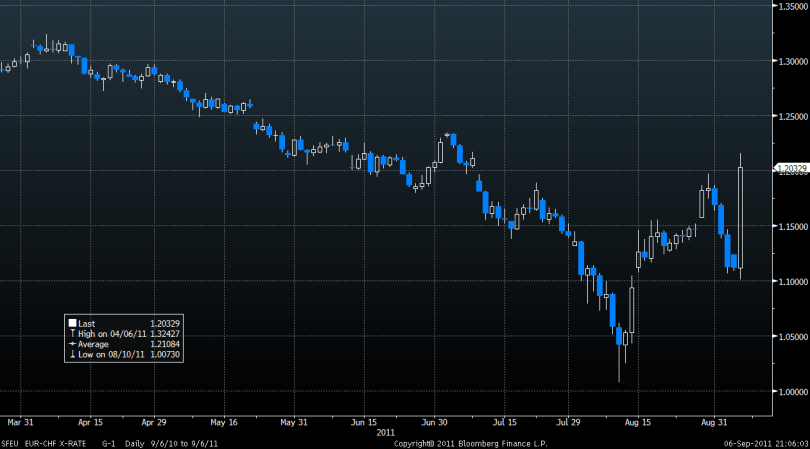Click the Jun 30 date axis label
This screenshot has width=810, height=449.
tap(436, 422)
